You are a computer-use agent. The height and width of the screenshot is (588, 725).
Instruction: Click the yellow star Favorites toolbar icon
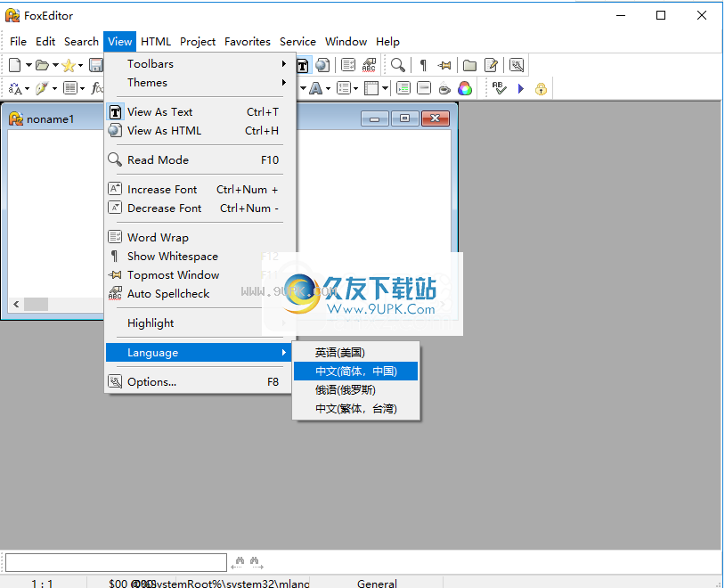pyautogui.click(x=69, y=65)
